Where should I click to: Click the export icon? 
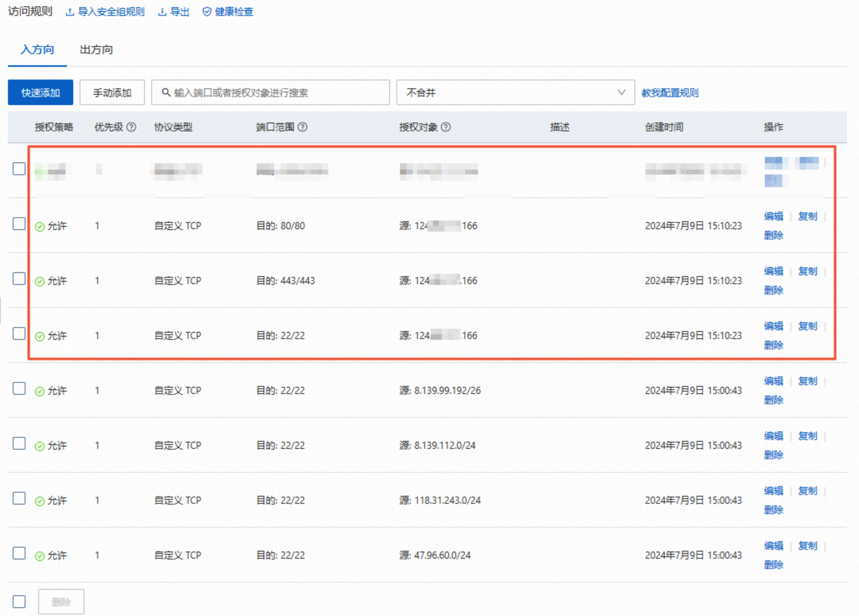click(x=162, y=12)
